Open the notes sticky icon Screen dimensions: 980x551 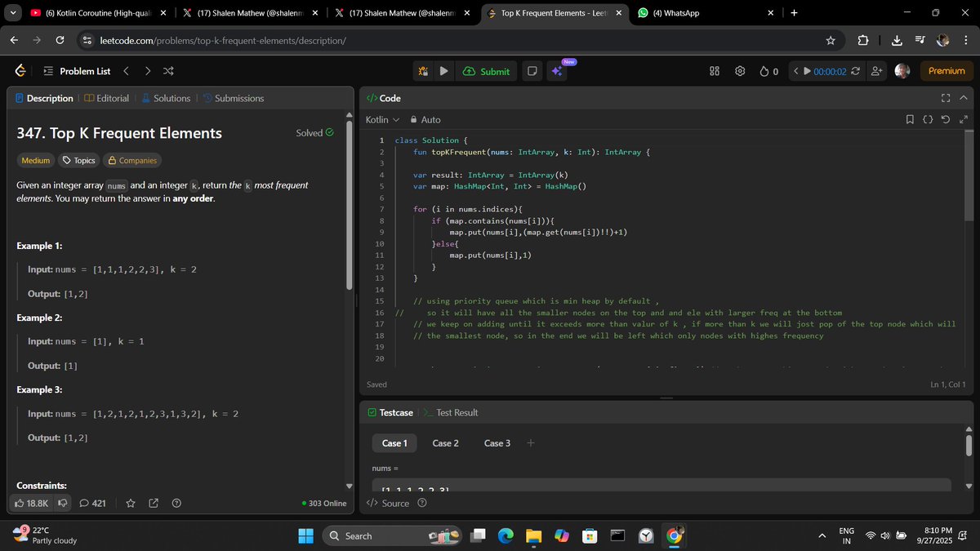[532, 71]
